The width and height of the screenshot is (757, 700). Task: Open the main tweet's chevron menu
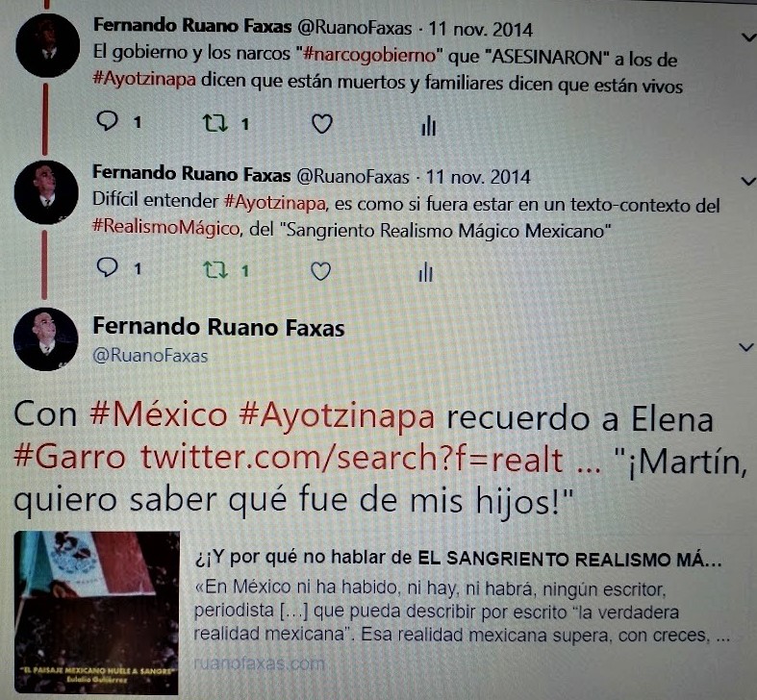(x=746, y=347)
